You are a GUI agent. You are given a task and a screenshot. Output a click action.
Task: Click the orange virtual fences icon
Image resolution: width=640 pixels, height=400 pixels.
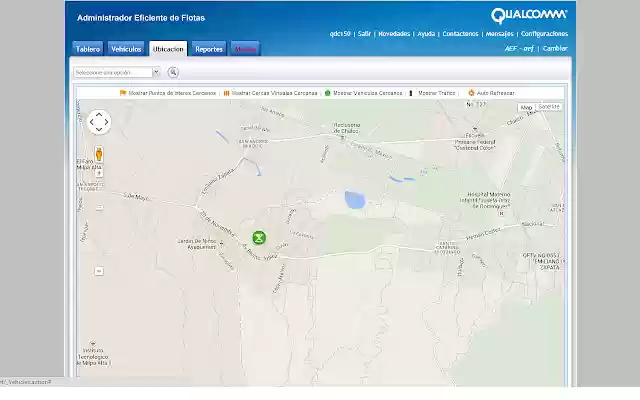coord(227,93)
